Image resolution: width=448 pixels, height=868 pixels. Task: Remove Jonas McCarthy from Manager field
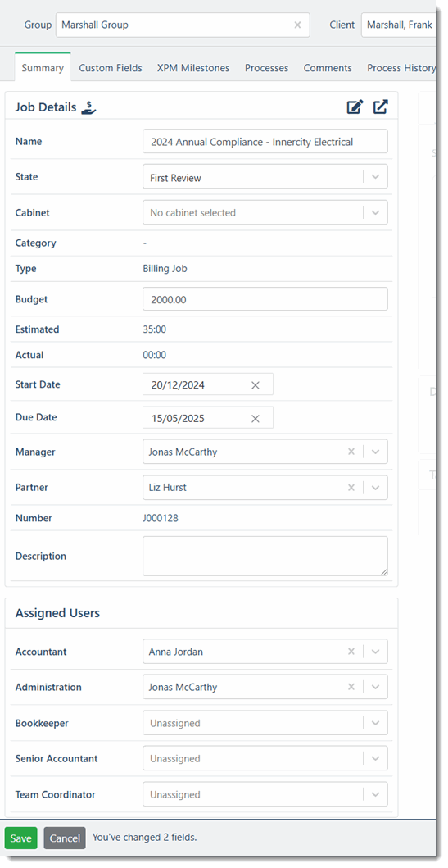point(351,452)
